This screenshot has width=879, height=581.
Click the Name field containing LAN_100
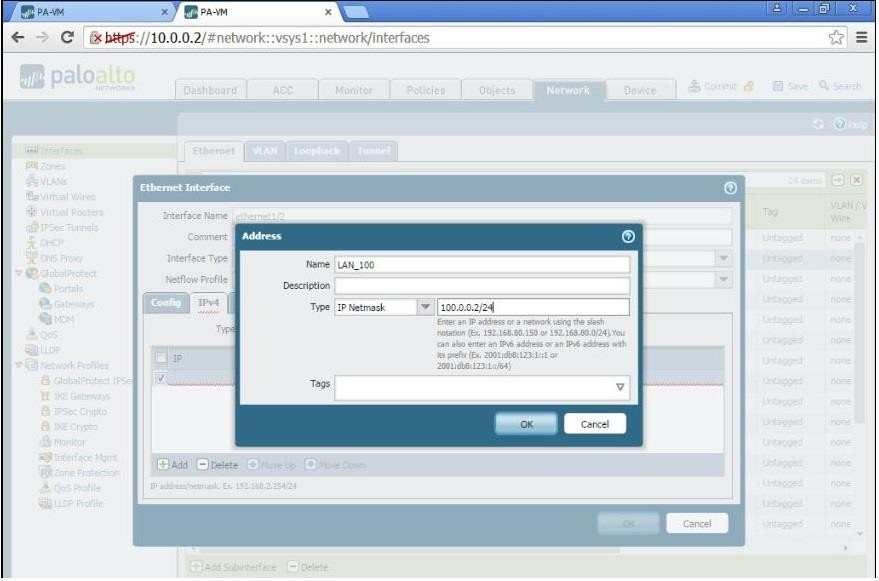[482, 265]
